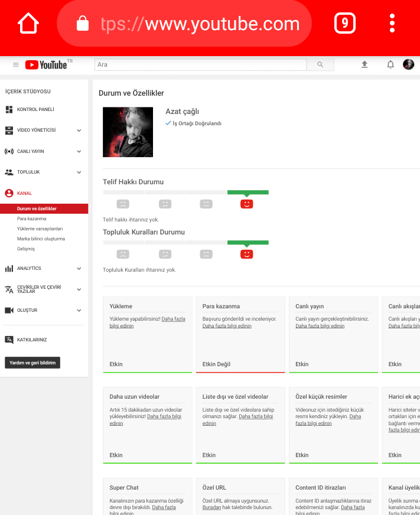This screenshot has height=515, width=420.
Task: Click the İş Ortağı Doğrulandı checkmark
Action: click(x=168, y=123)
